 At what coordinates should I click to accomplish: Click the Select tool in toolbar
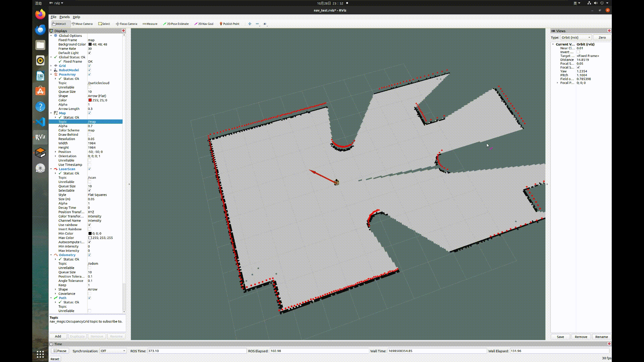104,24
